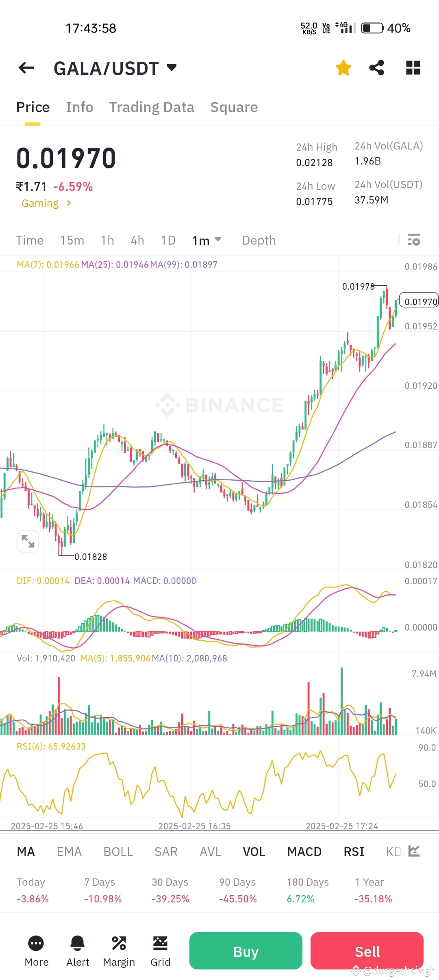Click the grid layout icon top right
Viewport: 439px width, 980px height.
click(x=413, y=67)
